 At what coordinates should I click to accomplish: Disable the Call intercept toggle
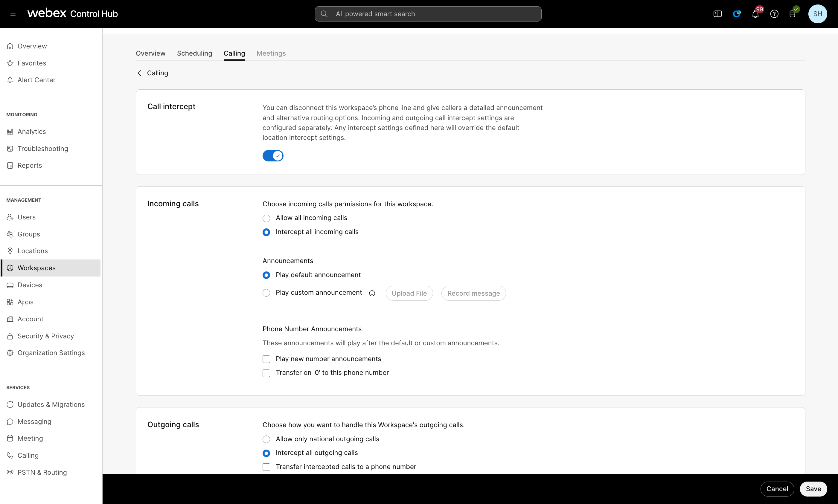click(x=273, y=155)
